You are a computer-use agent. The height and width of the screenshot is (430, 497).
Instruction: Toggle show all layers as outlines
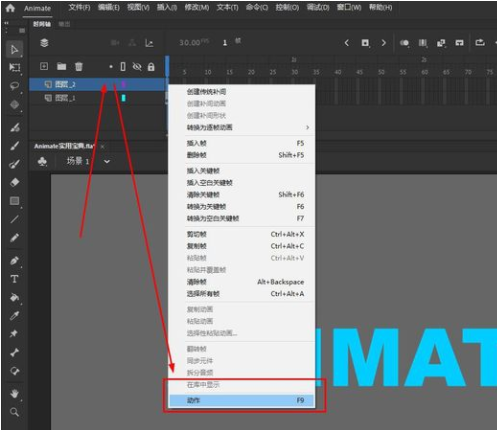123,67
